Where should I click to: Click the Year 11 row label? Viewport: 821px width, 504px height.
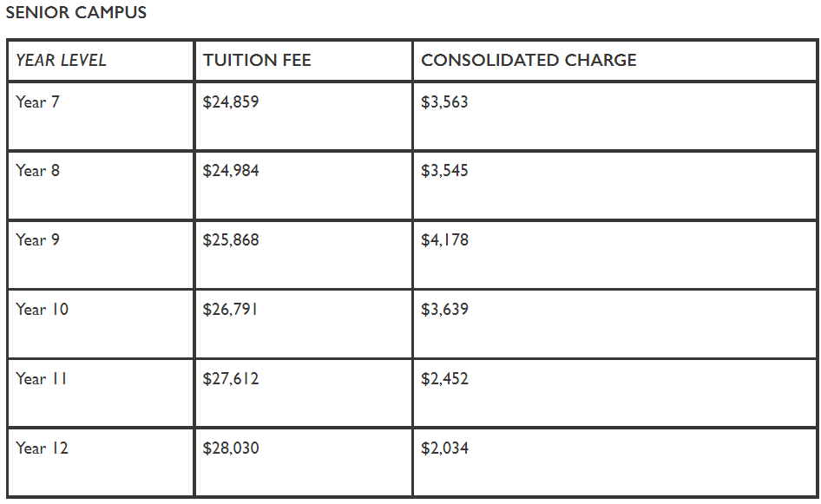tap(42, 378)
